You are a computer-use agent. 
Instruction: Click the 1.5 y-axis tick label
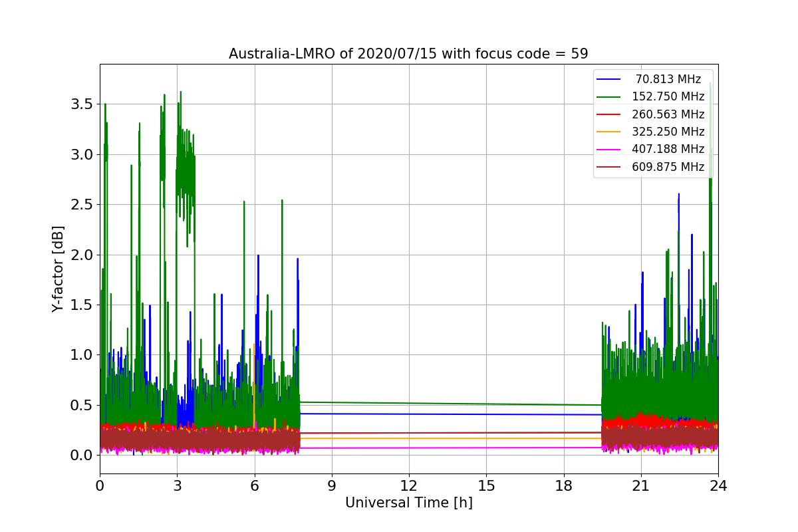click(x=82, y=305)
